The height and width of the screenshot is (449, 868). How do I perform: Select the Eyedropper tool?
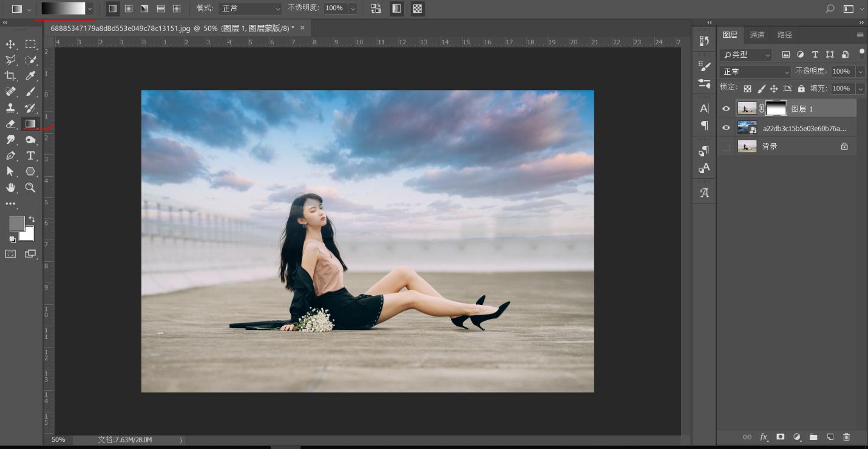click(30, 75)
